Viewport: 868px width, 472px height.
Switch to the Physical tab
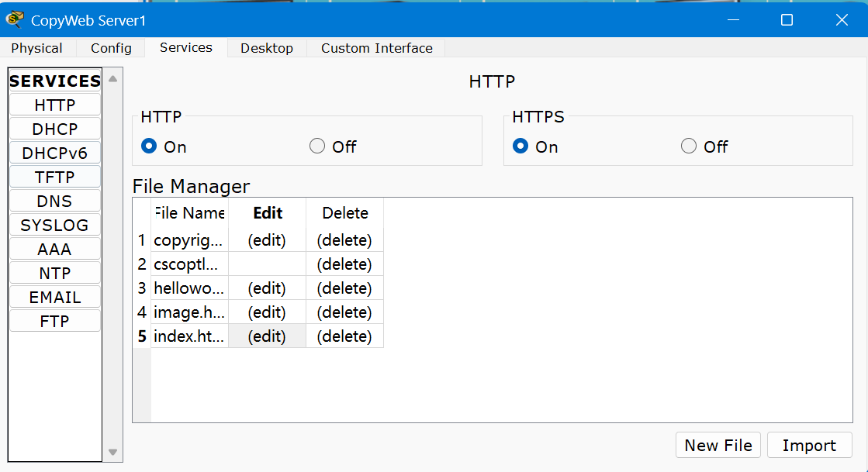pyautogui.click(x=36, y=48)
